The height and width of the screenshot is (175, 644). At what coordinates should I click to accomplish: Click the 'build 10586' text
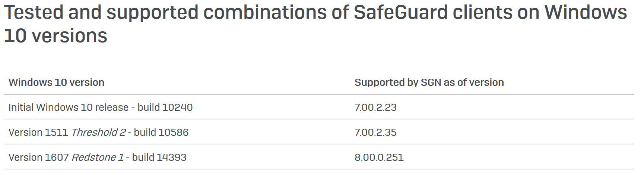coord(161,132)
